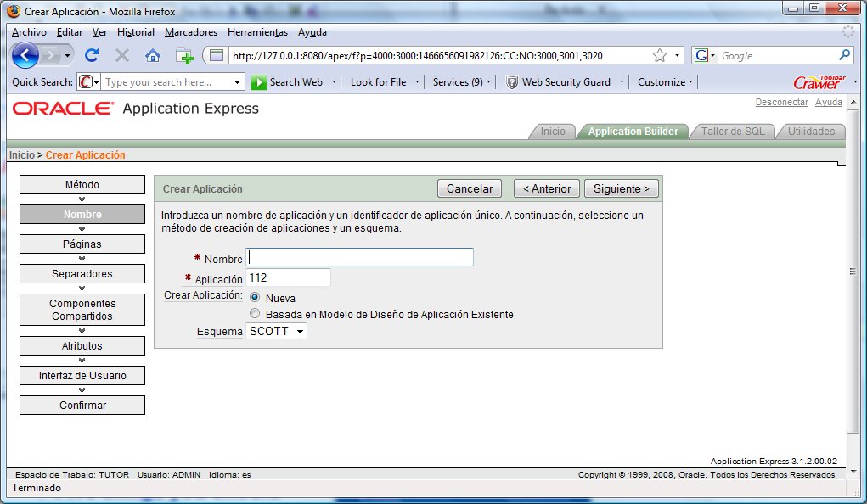This screenshot has height=504, width=867.
Task: Click the Google search engine icon
Action: [x=701, y=55]
